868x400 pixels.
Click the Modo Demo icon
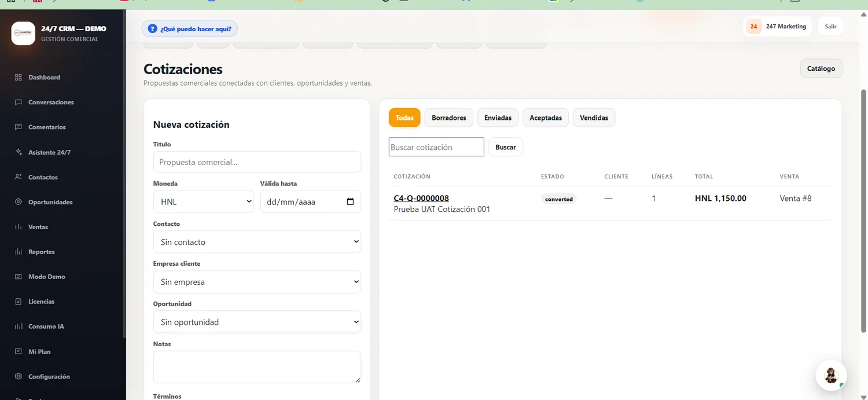(18, 277)
